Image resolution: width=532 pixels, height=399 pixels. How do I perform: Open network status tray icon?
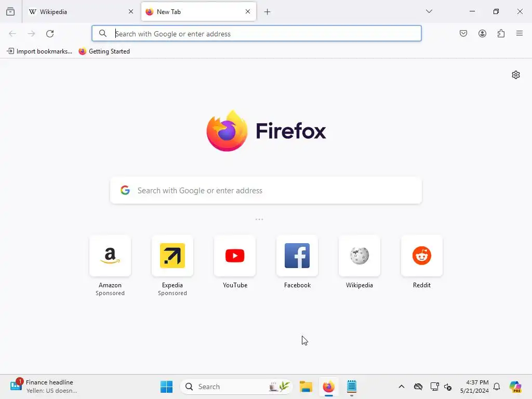(434, 387)
